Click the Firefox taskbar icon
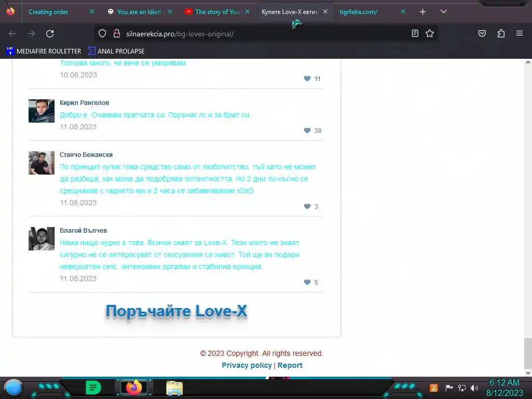This screenshot has width=532, height=399. pos(134,388)
